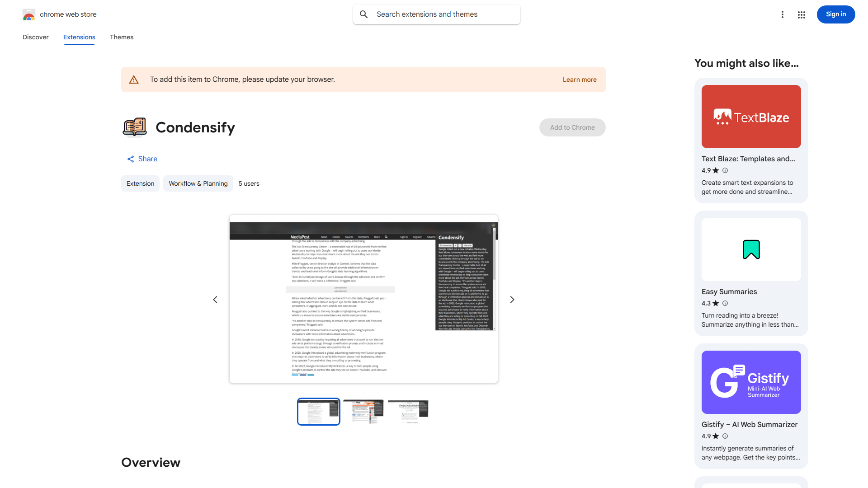Image resolution: width=868 pixels, height=488 pixels.
Task: Click the Gistify AI Web Summarizer logo
Action: click(x=751, y=382)
